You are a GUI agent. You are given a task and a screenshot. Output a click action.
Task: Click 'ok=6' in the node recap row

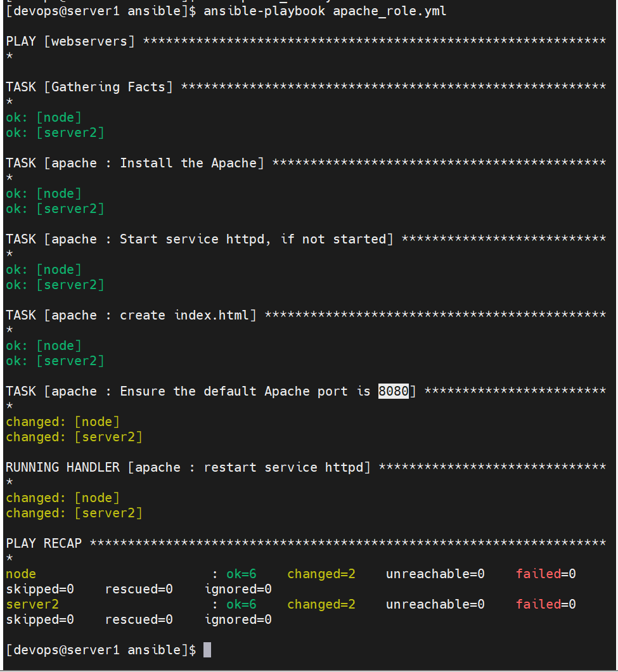pyautogui.click(x=241, y=574)
